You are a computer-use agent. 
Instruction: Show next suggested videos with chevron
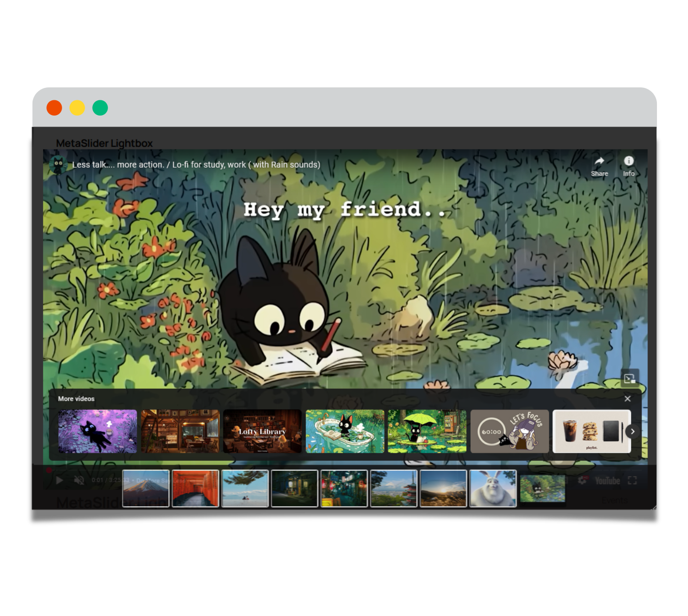pyautogui.click(x=633, y=431)
